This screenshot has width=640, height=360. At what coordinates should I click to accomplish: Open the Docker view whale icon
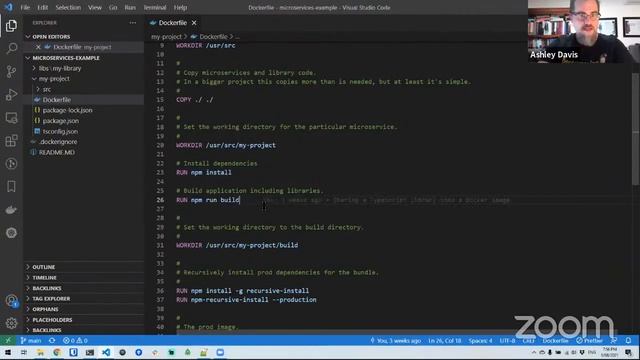point(11,210)
